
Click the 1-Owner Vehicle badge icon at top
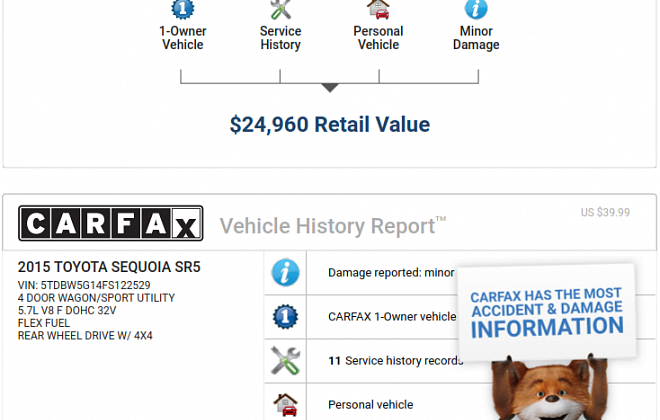183,9
